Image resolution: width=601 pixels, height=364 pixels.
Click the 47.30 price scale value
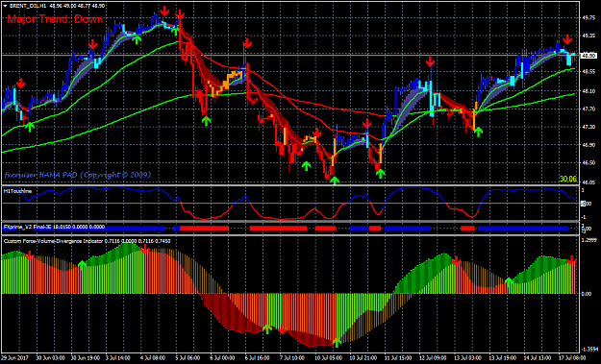click(588, 127)
